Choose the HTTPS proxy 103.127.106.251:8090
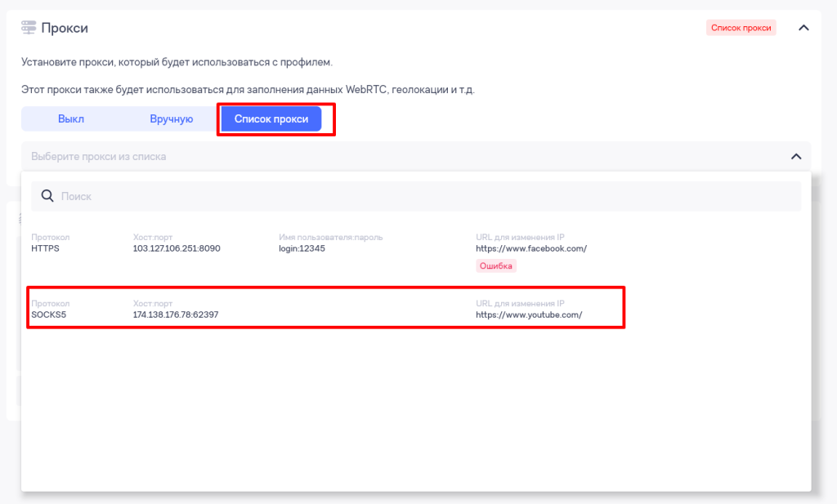The width and height of the screenshot is (837, 504). click(x=416, y=253)
